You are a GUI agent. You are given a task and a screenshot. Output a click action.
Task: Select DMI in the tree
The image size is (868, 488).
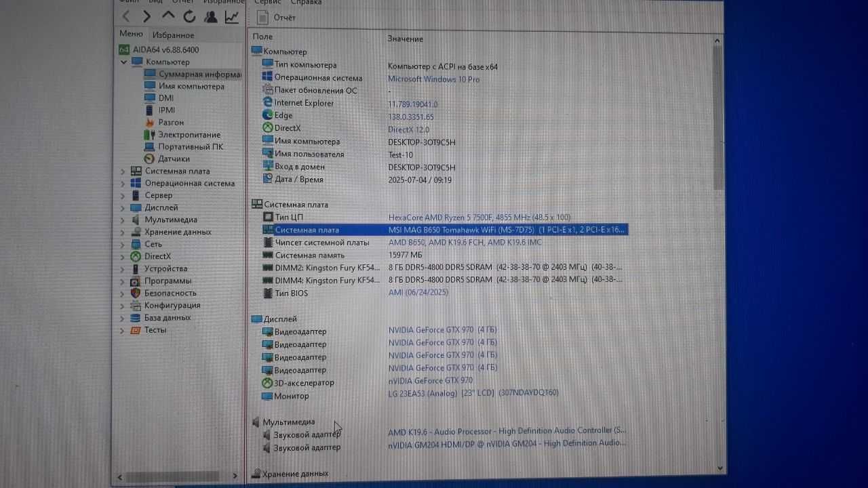pyautogui.click(x=159, y=98)
